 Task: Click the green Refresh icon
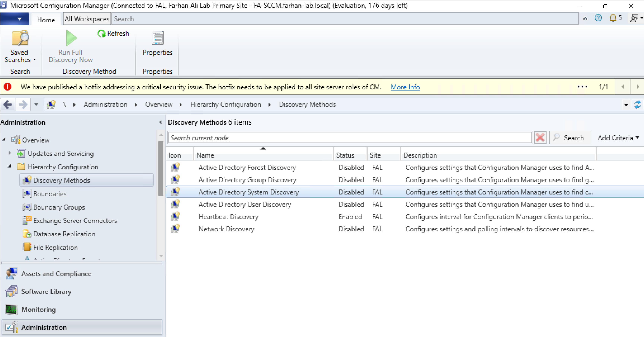click(x=102, y=34)
